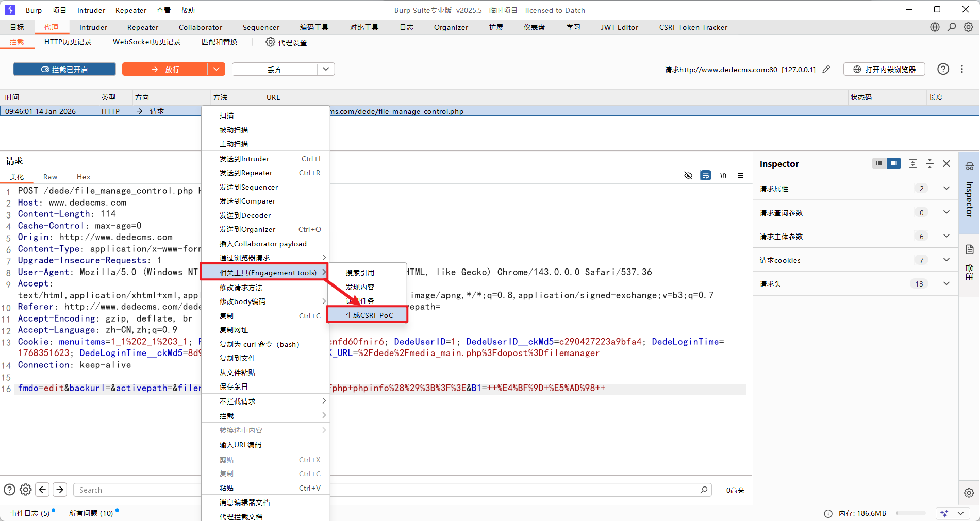Select 修改请求方法 in context menu
980x521 pixels.
coord(265,288)
